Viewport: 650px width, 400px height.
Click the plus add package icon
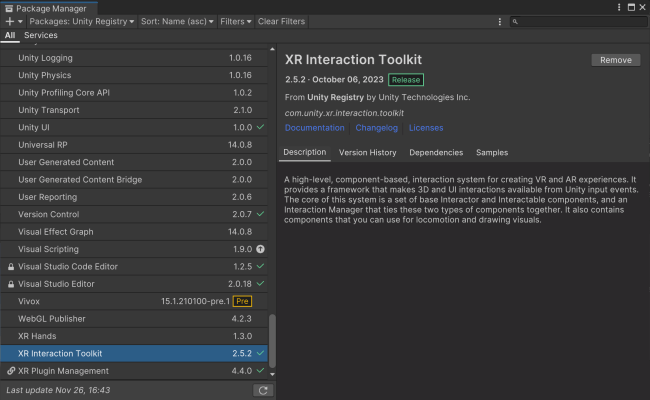point(10,21)
